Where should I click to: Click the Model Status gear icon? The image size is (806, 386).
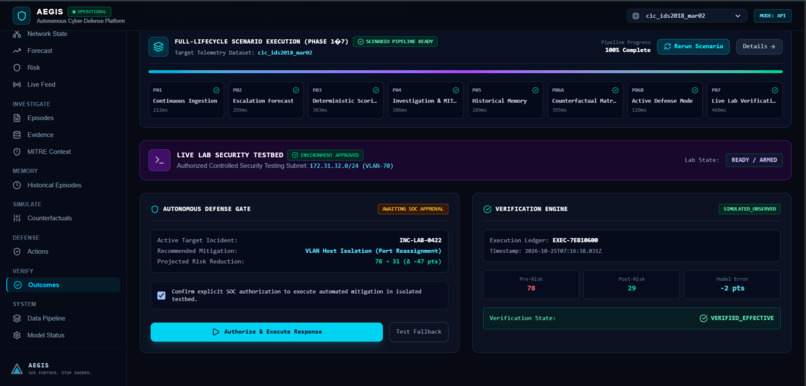(17, 335)
